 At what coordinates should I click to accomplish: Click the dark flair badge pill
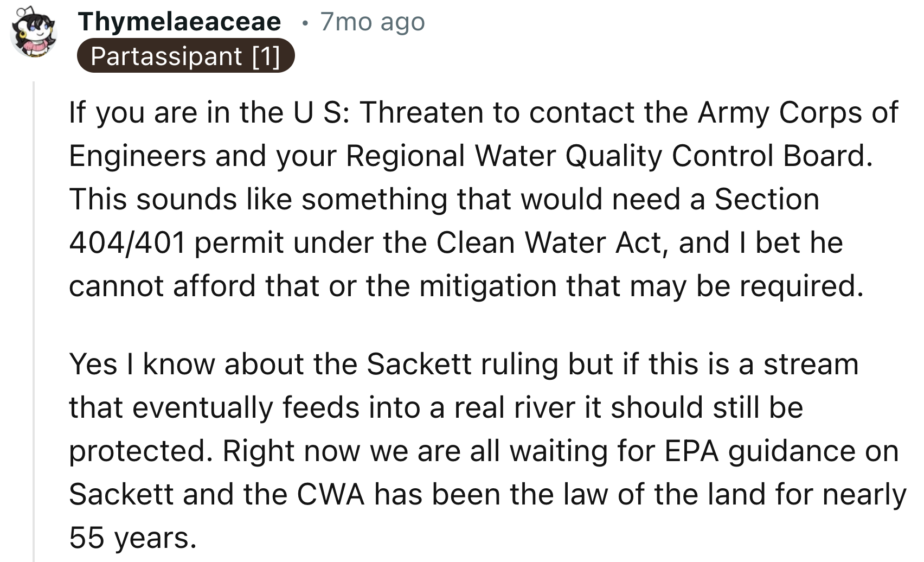187,56
